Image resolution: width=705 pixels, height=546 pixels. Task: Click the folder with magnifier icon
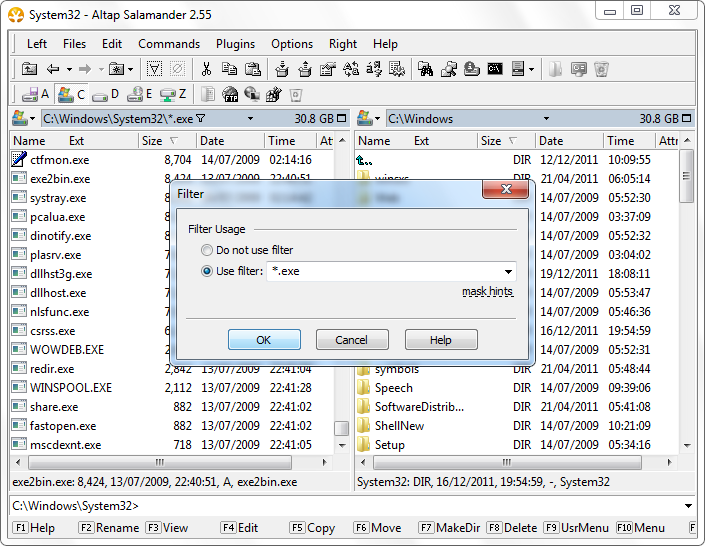[449, 69]
